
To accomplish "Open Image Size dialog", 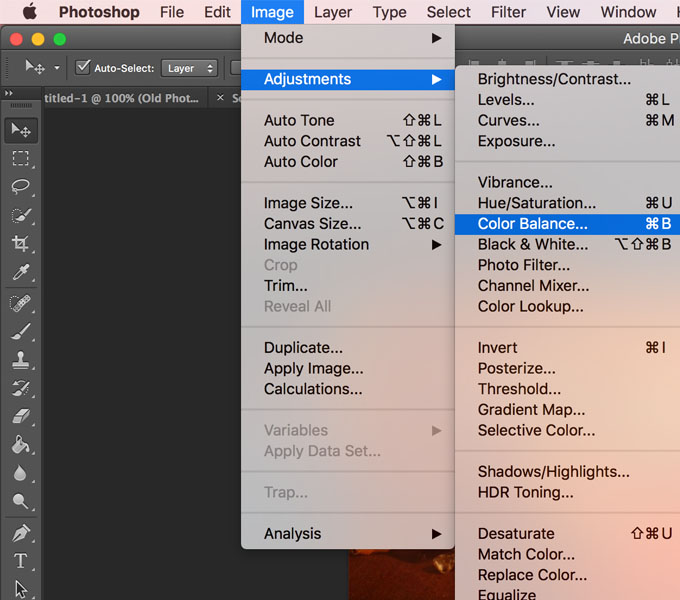I will click(x=348, y=203).
